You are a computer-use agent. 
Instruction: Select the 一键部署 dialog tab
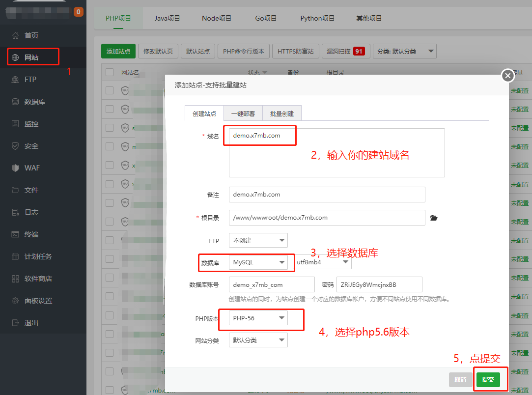[x=243, y=113]
